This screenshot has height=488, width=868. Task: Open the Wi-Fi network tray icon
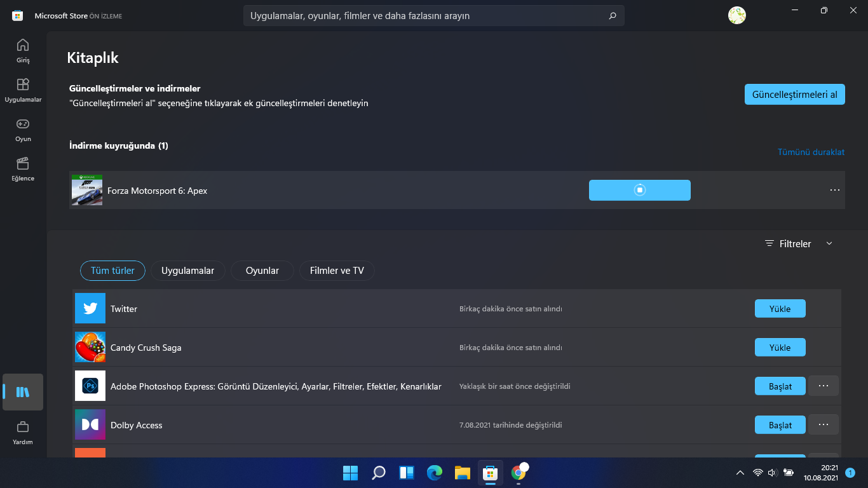[x=757, y=473]
